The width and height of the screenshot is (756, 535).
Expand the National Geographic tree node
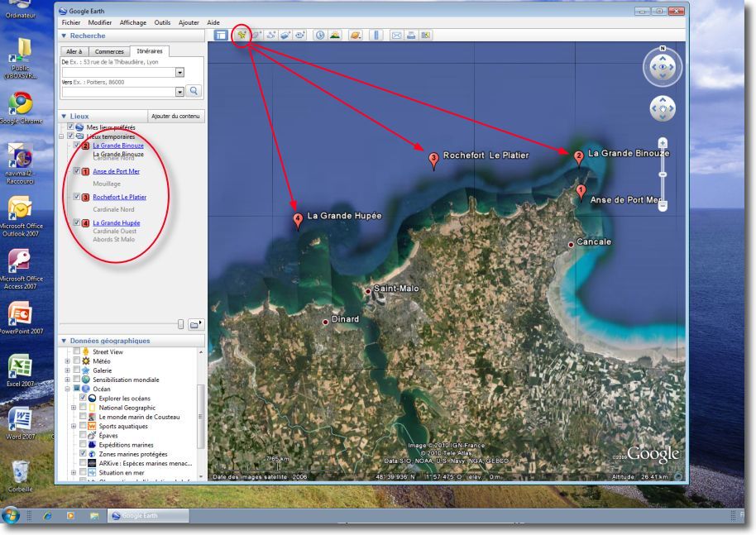point(74,408)
